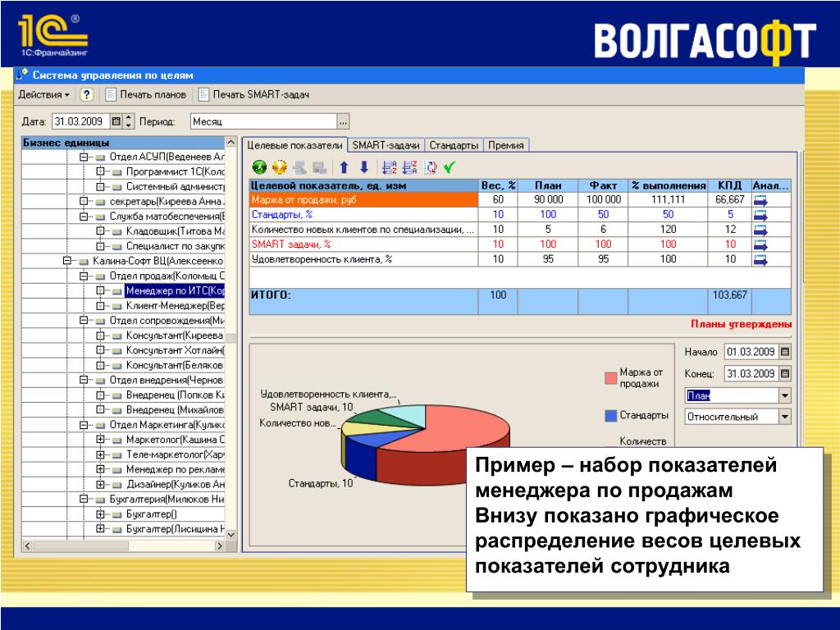This screenshot has width=840, height=630.
Task: Open analysis arrow for SMART задачи row
Action: click(760, 245)
